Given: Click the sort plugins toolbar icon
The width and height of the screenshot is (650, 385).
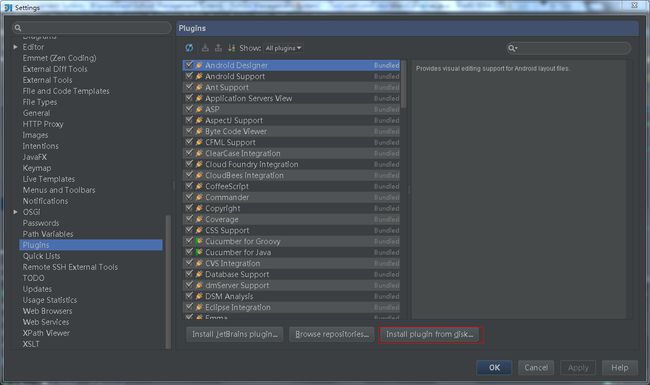Looking at the screenshot, I should pyautogui.click(x=231, y=48).
